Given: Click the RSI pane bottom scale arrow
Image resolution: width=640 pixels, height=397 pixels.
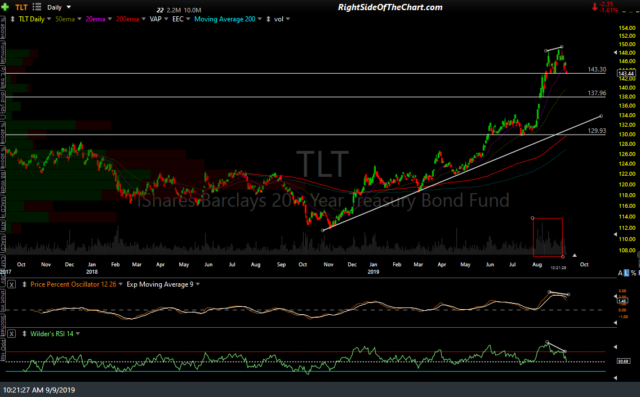Looking at the screenshot, I should pyautogui.click(x=616, y=378).
